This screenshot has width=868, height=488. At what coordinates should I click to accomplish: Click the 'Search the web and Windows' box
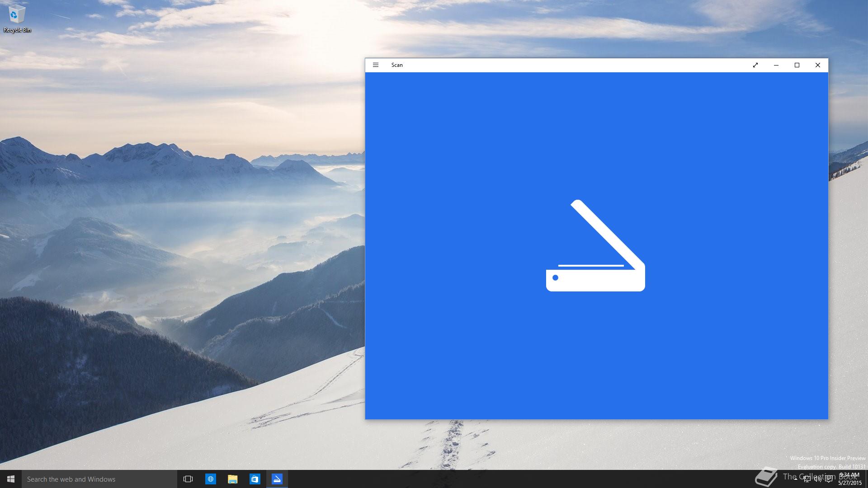point(99,479)
